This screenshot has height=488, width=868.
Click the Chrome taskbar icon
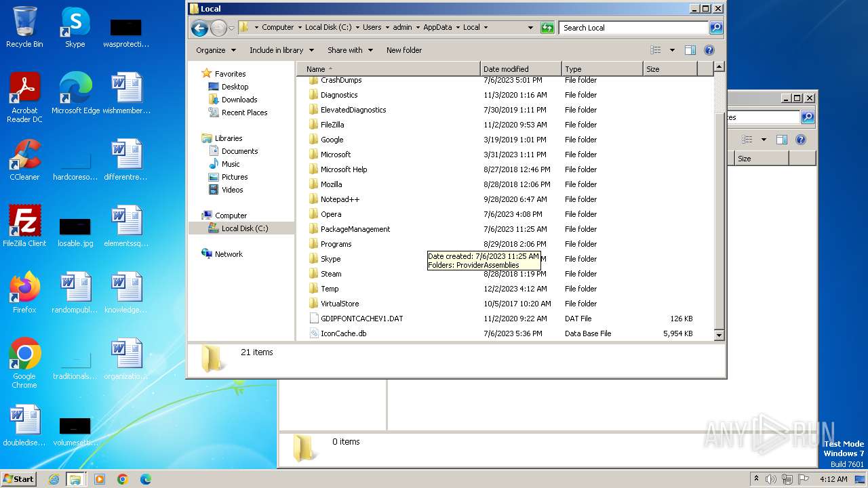click(123, 479)
